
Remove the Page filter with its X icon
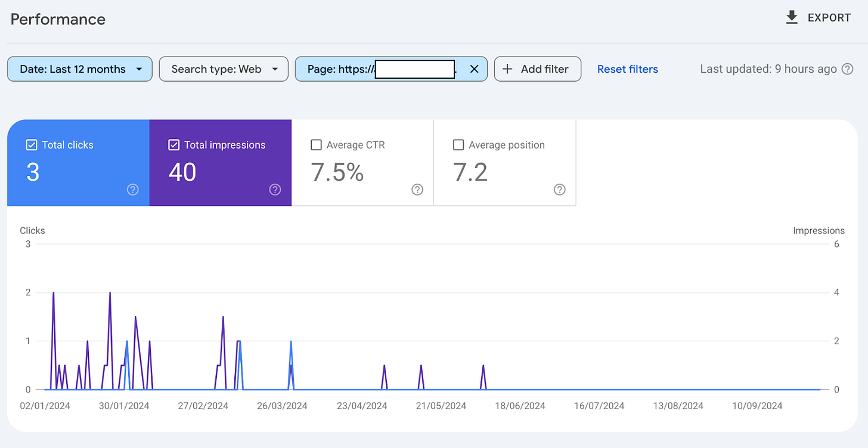pos(474,69)
